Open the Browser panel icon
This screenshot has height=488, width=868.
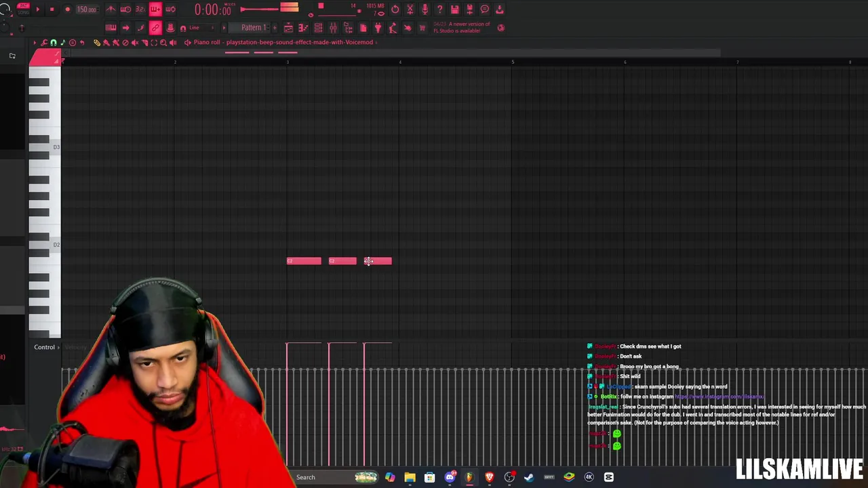tap(348, 28)
